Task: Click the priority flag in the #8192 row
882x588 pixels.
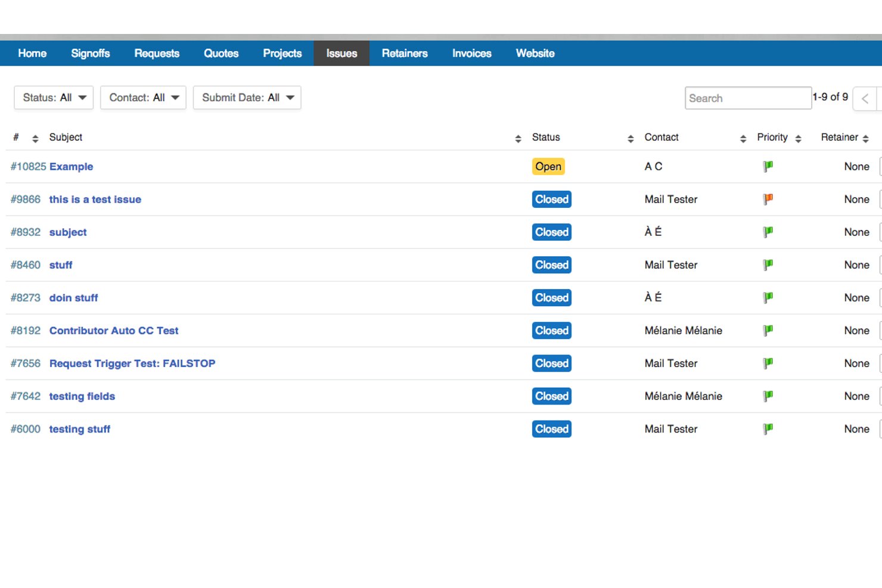Action: click(768, 330)
